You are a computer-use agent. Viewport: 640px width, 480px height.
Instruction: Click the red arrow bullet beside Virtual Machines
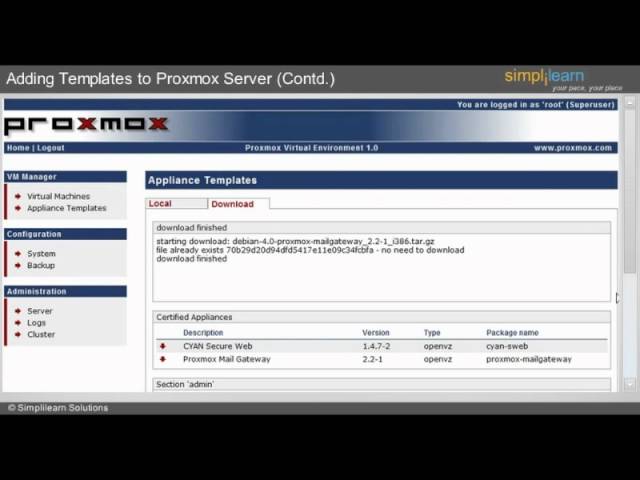click(18, 196)
